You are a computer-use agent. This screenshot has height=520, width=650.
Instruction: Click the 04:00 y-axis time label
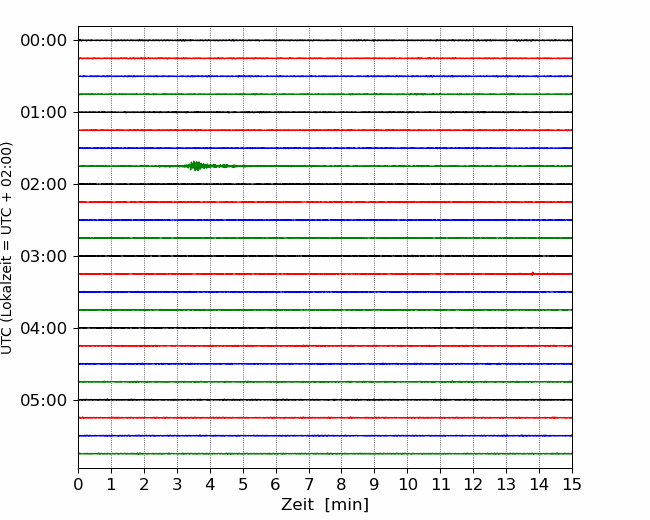[x=44, y=328]
